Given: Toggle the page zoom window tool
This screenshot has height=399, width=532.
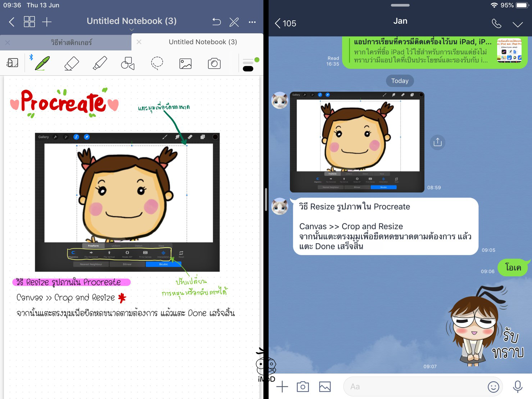Looking at the screenshot, I should [13, 63].
